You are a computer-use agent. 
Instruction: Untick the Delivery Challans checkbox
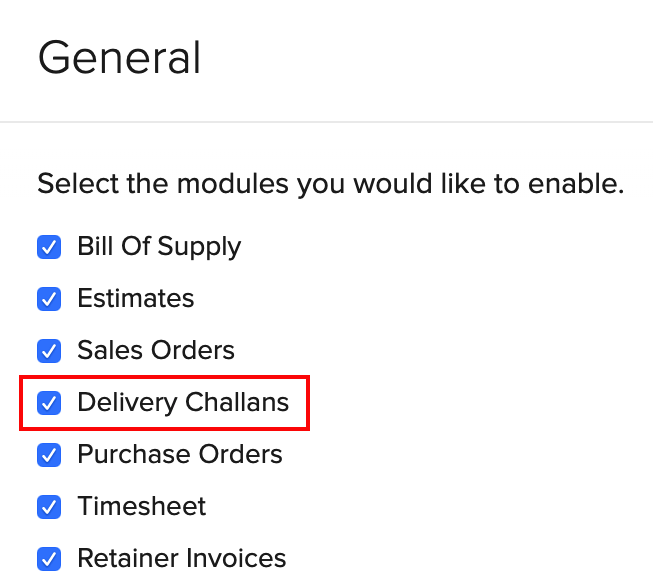[49, 403]
